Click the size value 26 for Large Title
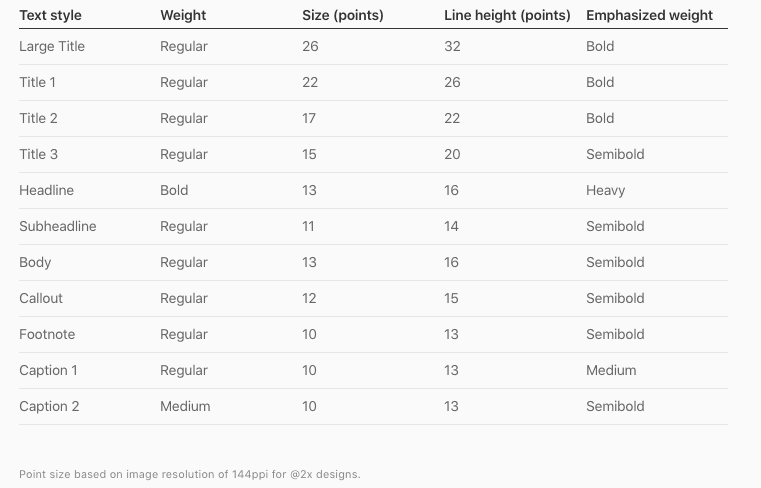 (x=310, y=46)
